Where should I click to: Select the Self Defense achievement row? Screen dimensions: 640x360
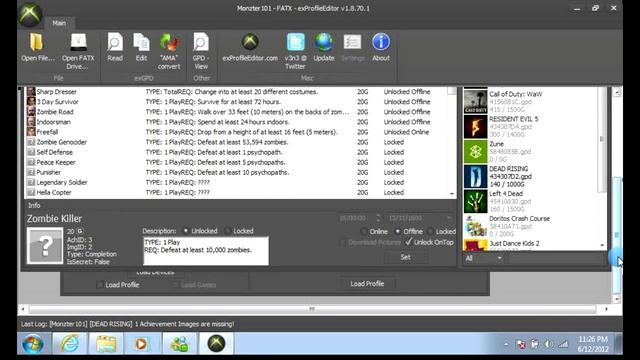click(239, 152)
